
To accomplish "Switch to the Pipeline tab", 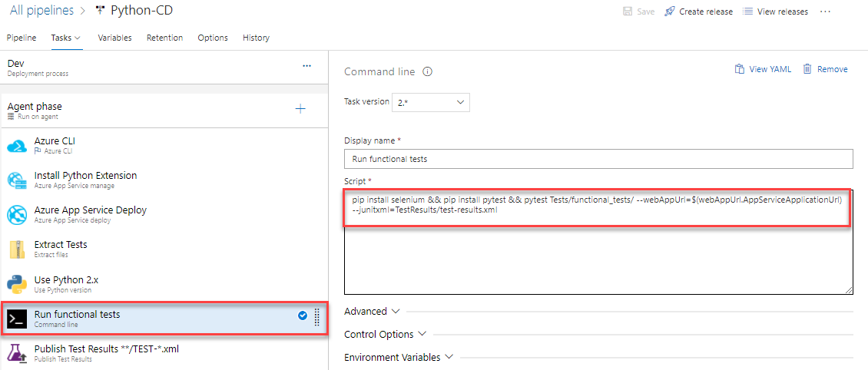I will tap(22, 38).
